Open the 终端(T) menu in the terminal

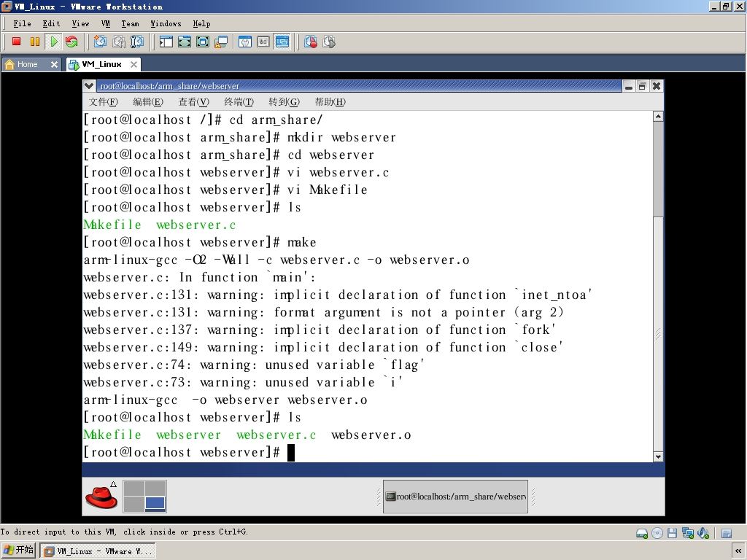239,102
